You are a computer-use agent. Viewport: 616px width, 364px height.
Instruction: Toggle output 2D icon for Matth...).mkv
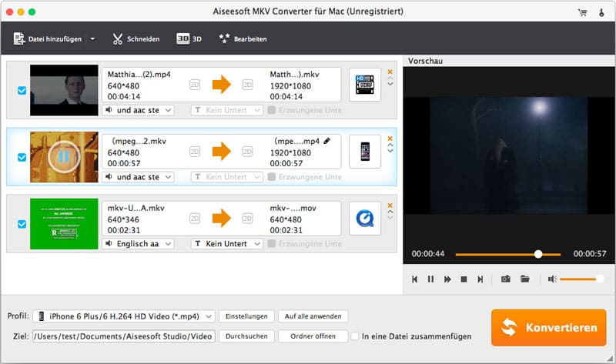(x=247, y=85)
